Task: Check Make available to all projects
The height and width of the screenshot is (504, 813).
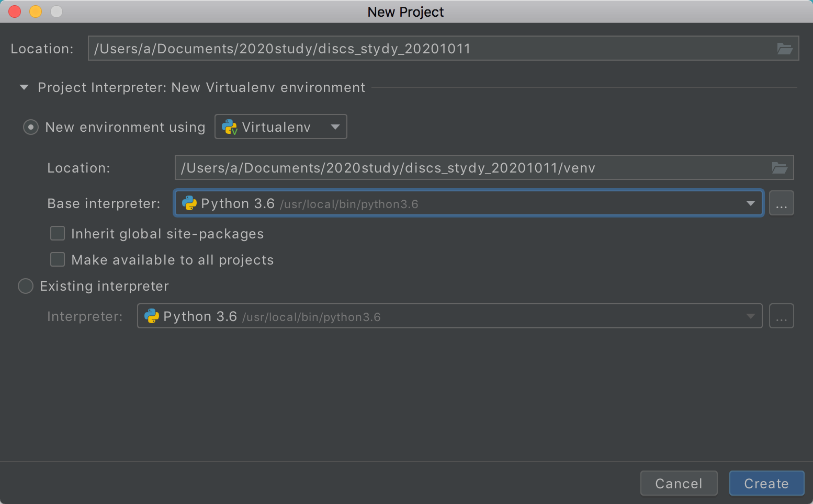Action: point(58,259)
